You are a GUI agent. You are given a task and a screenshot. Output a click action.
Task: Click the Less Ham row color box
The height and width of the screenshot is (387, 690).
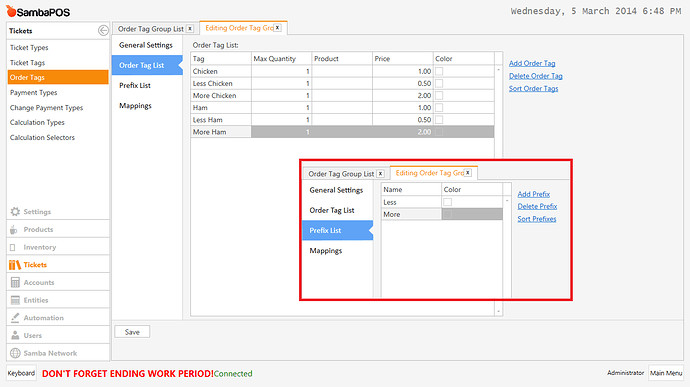[x=439, y=119]
